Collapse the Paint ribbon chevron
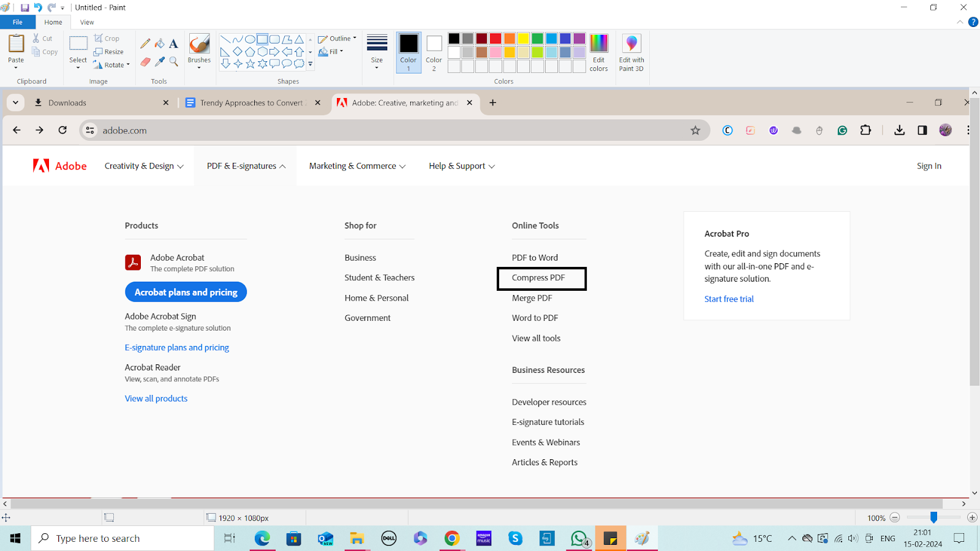The height and width of the screenshot is (551, 980). click(x=960, y=22)
